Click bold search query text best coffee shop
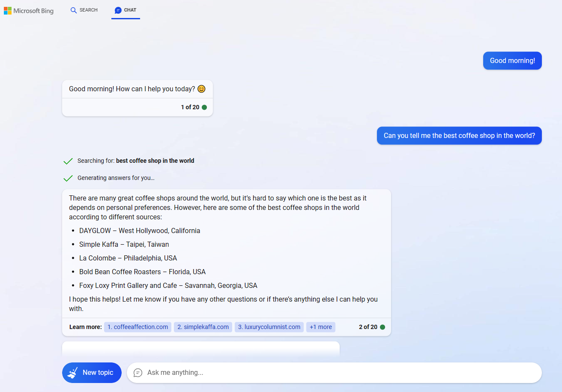562x392 pixels. click(x=155, y=161)
